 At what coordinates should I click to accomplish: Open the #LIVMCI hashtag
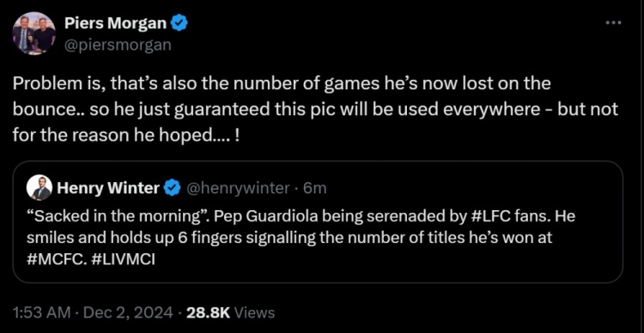pyautogui.click(x=121, y=260)
